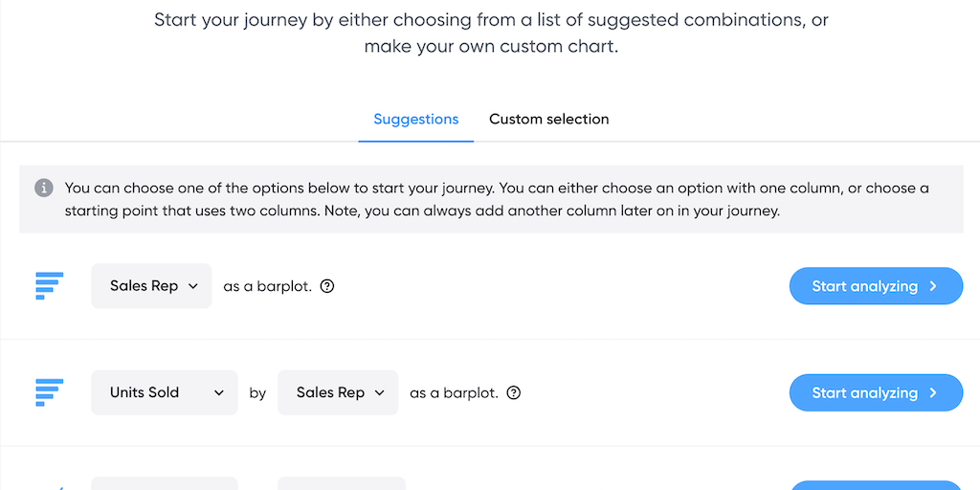Open the Units Sold column dropdown
This screenshot has width=980, height=490.
pyautogui.click(x=165, y=392)
